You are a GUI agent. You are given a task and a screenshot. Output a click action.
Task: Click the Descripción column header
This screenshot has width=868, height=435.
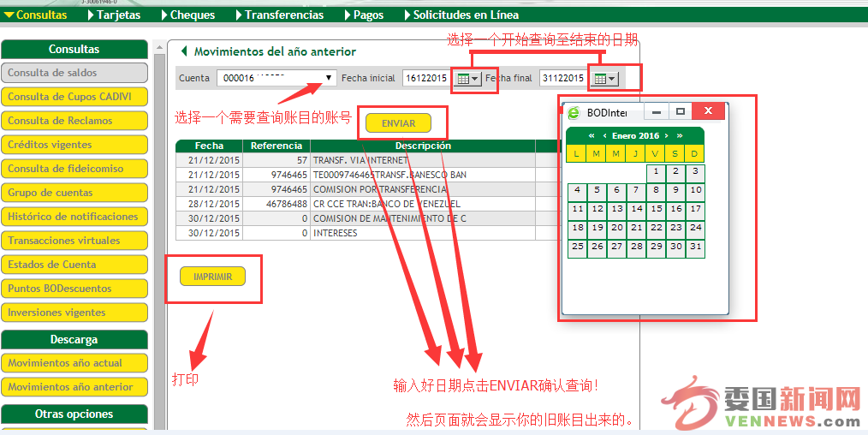[423, 146]
